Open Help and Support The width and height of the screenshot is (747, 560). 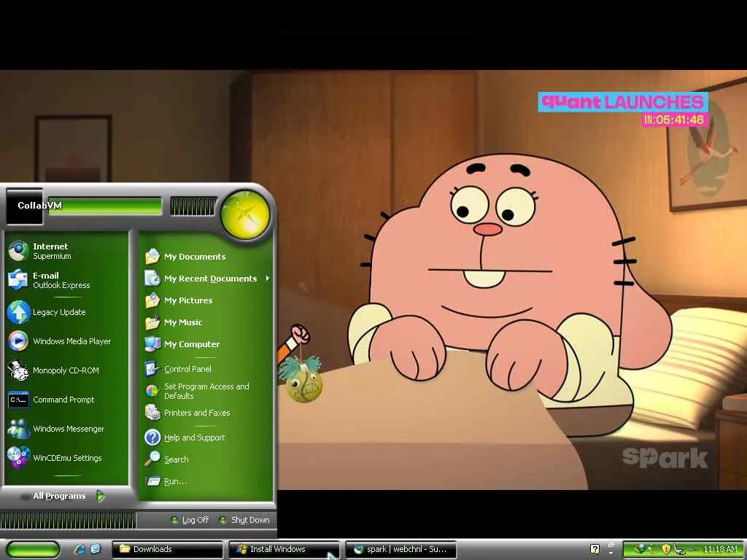pyautogui.click(x=206, y=437)
